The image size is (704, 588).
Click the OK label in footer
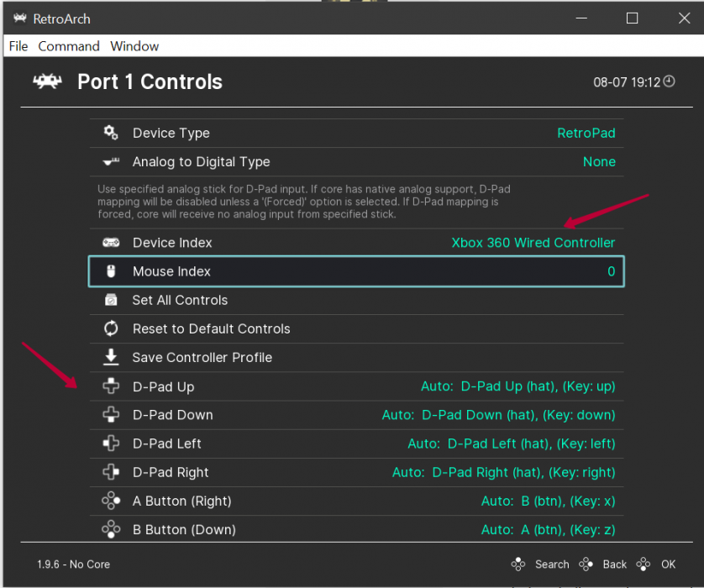point(668,564)
